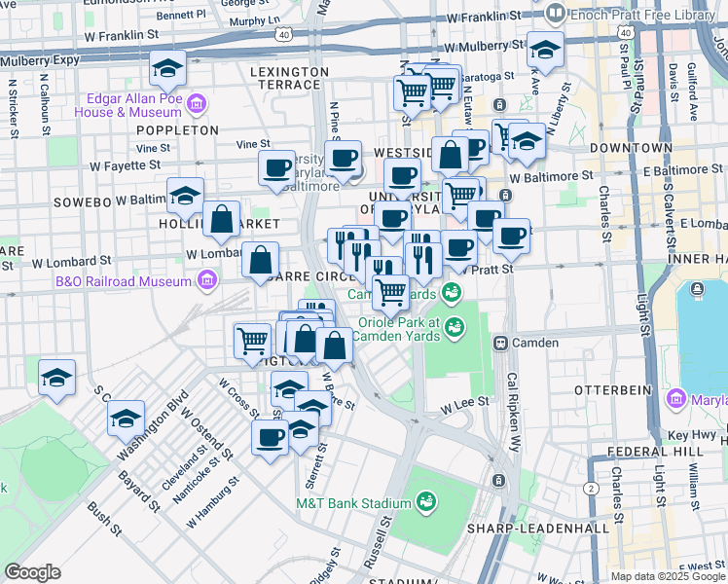Click the transit station icon on W Baltimore St
Viewport: 728px width, 584px height.
[x=506, y=195]
